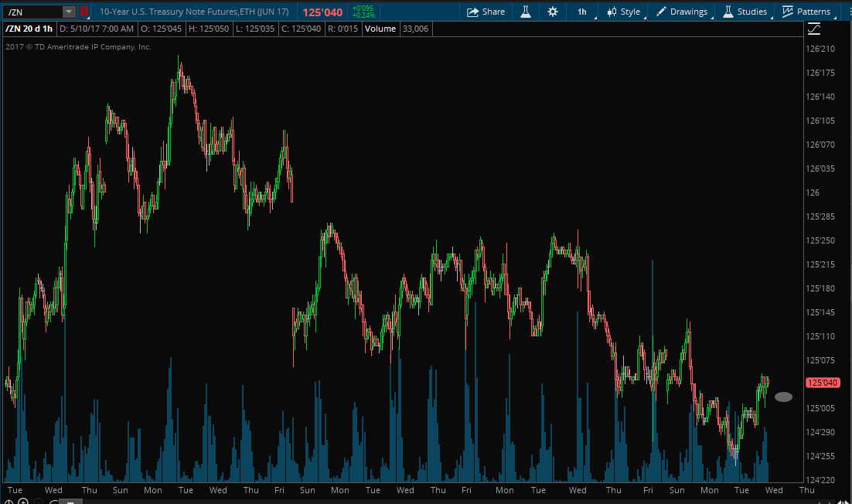
Task: Click the 'O: 125'045' open value
Action: pyautogui.click(x=162, y=29)
